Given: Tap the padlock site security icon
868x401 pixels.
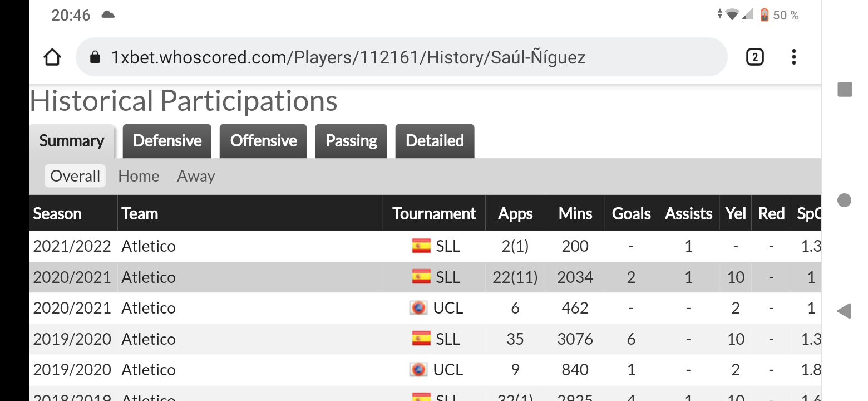Looking at the screenshot, I should click(x=95, y=57).
